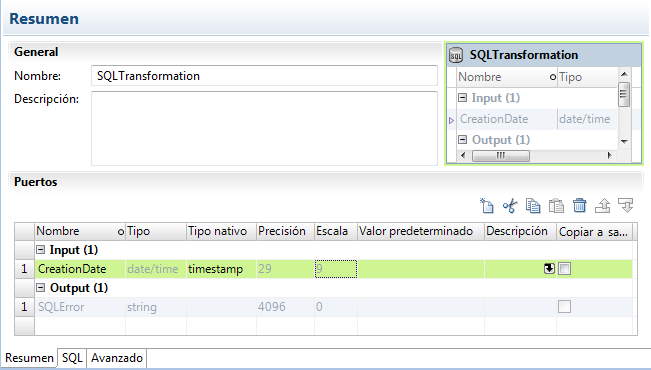Viewport: 651px width, 370px height.
Task: Click the preview horizontal scrollbar thumb
Action: coord(501,156)
